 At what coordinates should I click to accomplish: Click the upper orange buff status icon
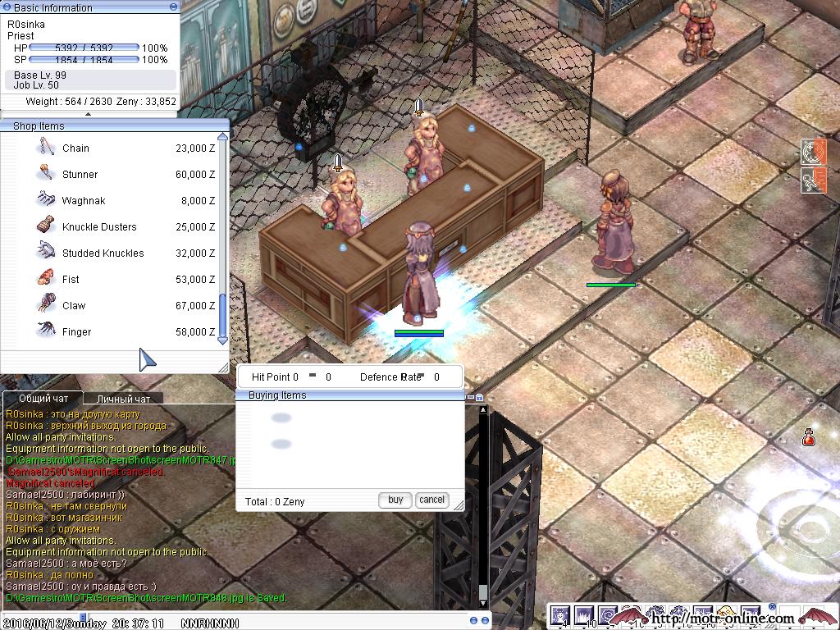pos(813,152)
